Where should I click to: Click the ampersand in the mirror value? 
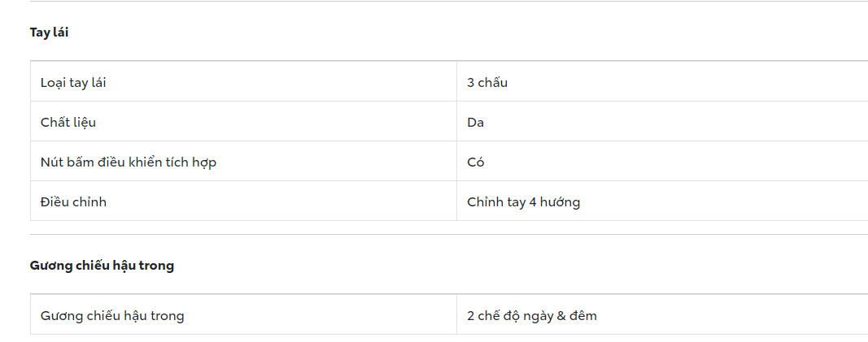pyautogui.click(x=561, y=315)
